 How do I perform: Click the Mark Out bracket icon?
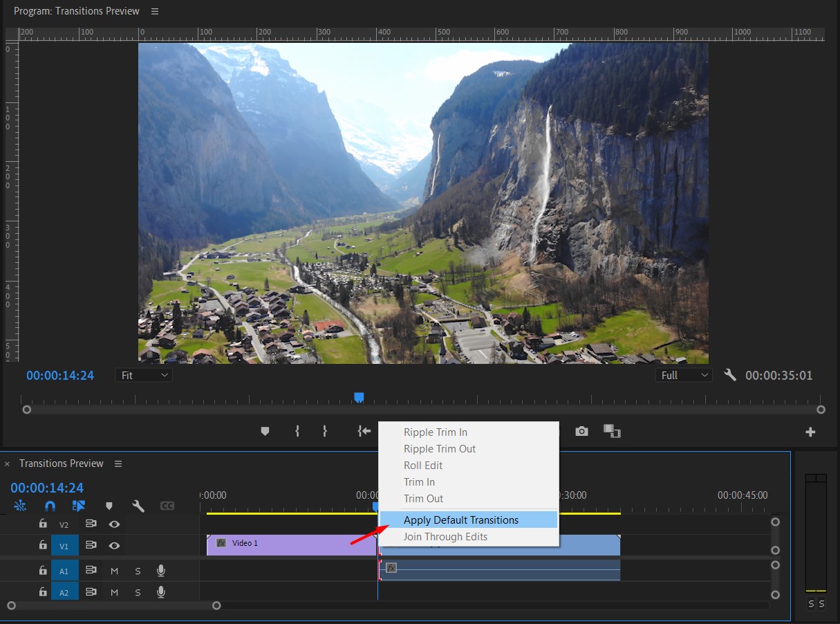click(325, 431)
